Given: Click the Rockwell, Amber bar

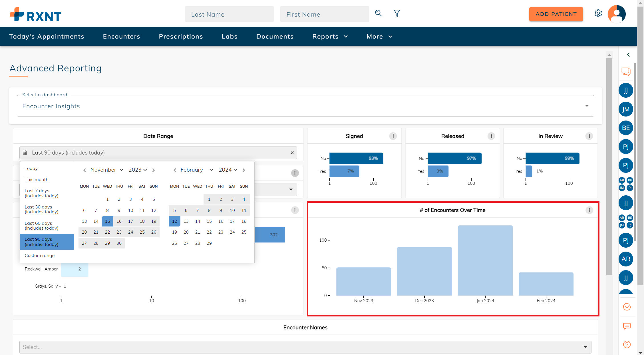Looking at the screenshot, I should tap(75, 269).
